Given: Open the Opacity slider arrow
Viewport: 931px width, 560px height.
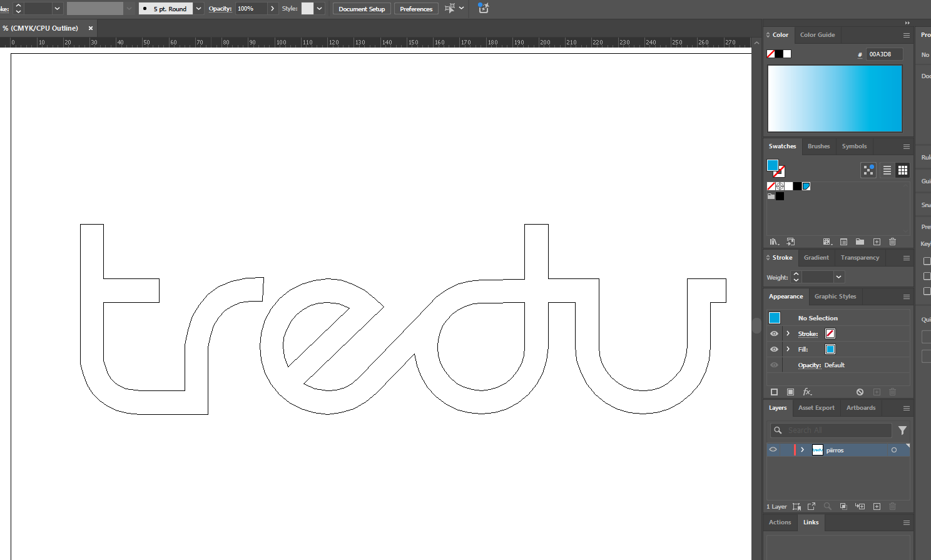Looking at the screenshot, I should [x=272, y=9].
